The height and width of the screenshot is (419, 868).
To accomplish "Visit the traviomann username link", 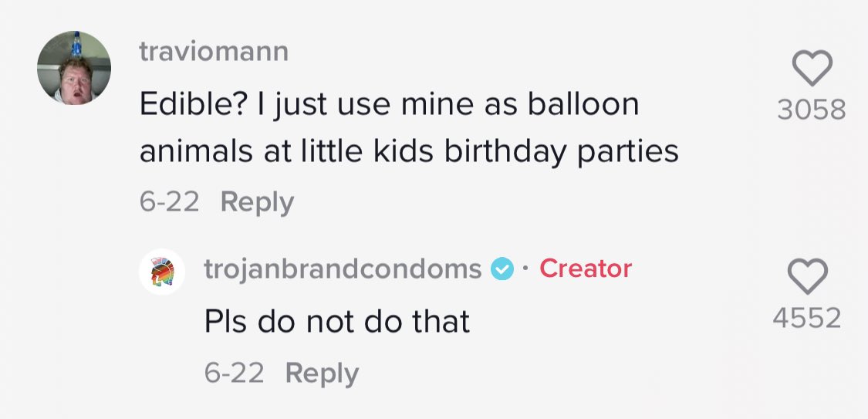I will pyautogui.click(x=214, y=52).
